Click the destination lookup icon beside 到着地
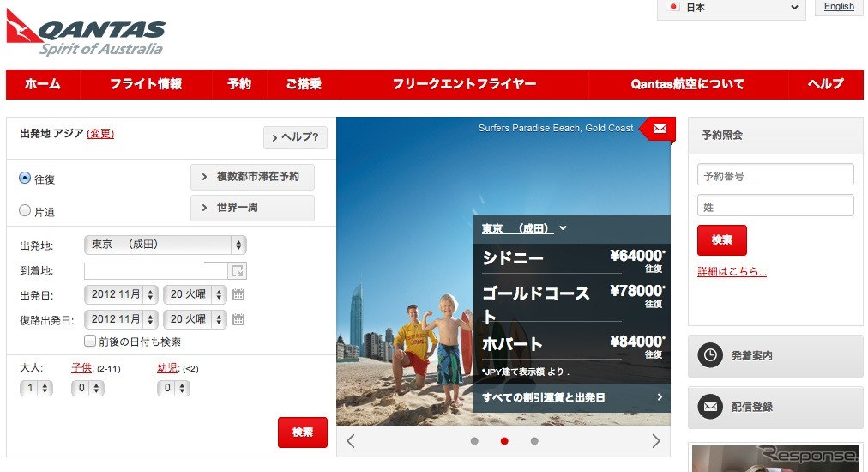Image resolution: width=868 pixels, height=472 pixels. [238, 271]
